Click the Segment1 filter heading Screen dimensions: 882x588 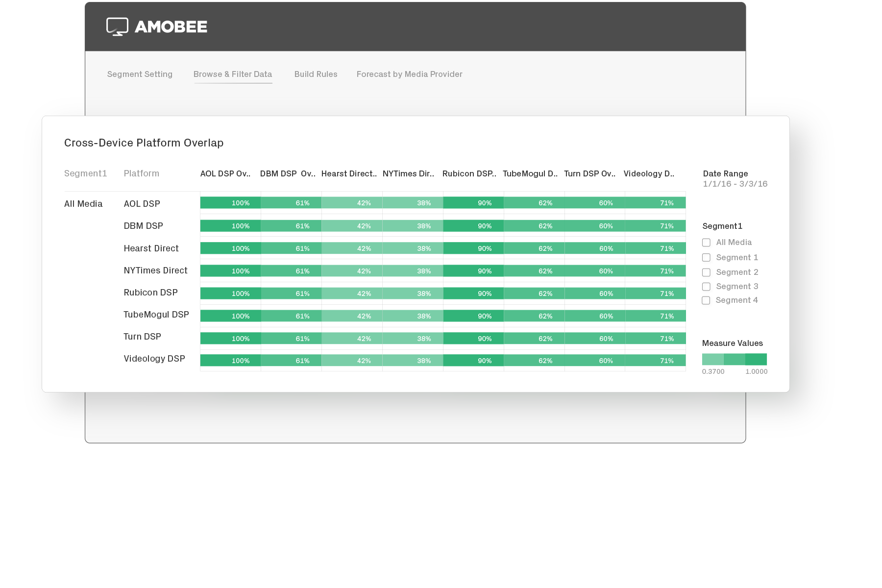[722, 226]
